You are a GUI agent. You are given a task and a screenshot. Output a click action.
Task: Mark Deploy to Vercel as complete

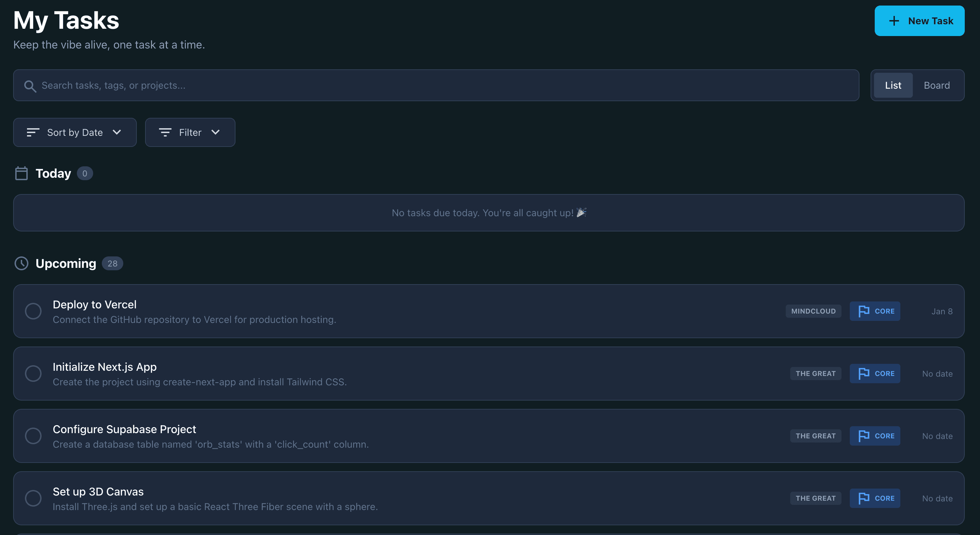pos(34,311)
